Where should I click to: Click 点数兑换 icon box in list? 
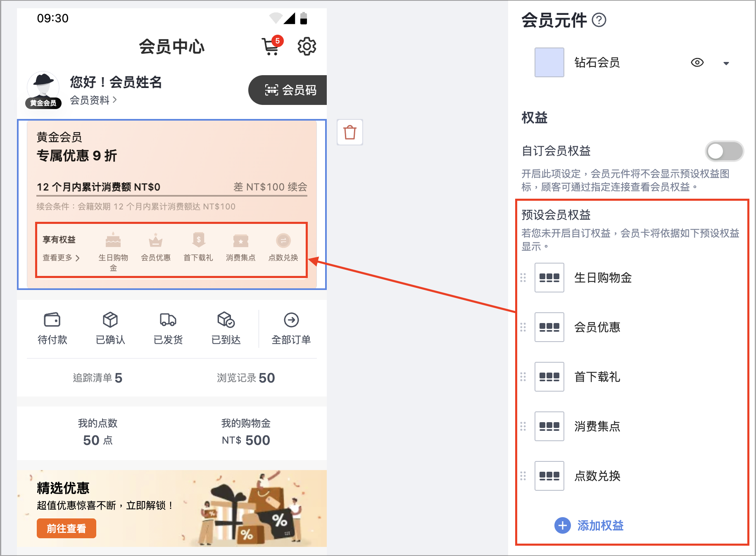point(549,476)
